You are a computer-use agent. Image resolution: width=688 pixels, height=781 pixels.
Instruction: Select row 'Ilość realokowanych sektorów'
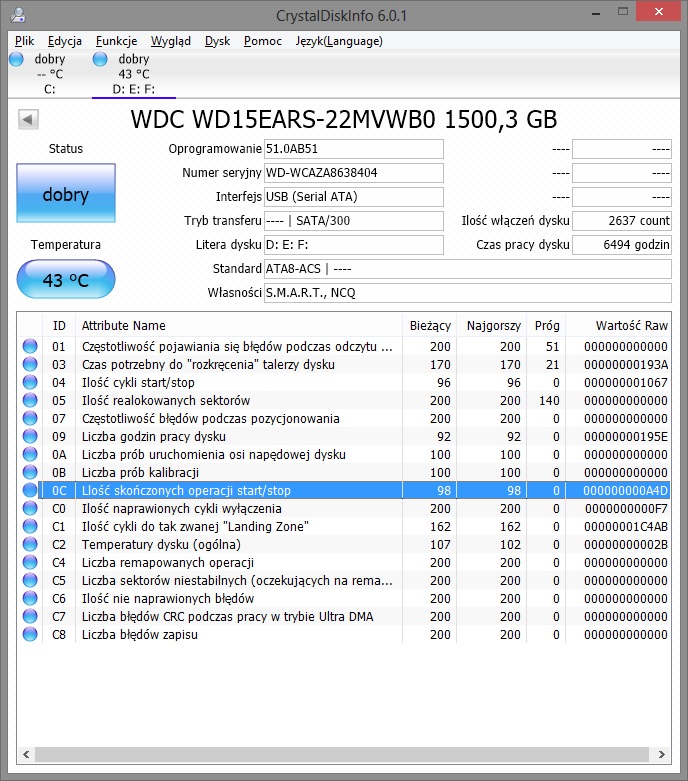[344, 400]
